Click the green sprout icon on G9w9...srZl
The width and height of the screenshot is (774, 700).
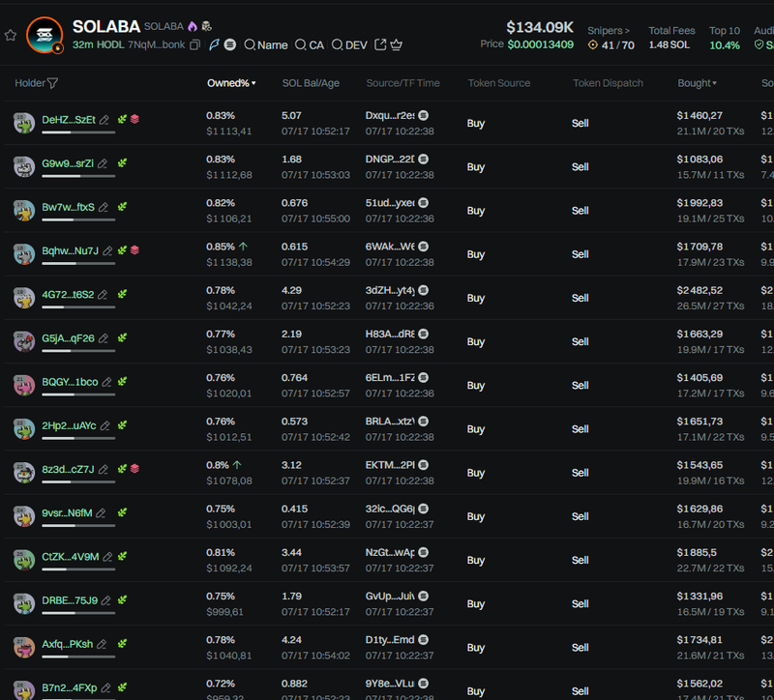(122, 163)
